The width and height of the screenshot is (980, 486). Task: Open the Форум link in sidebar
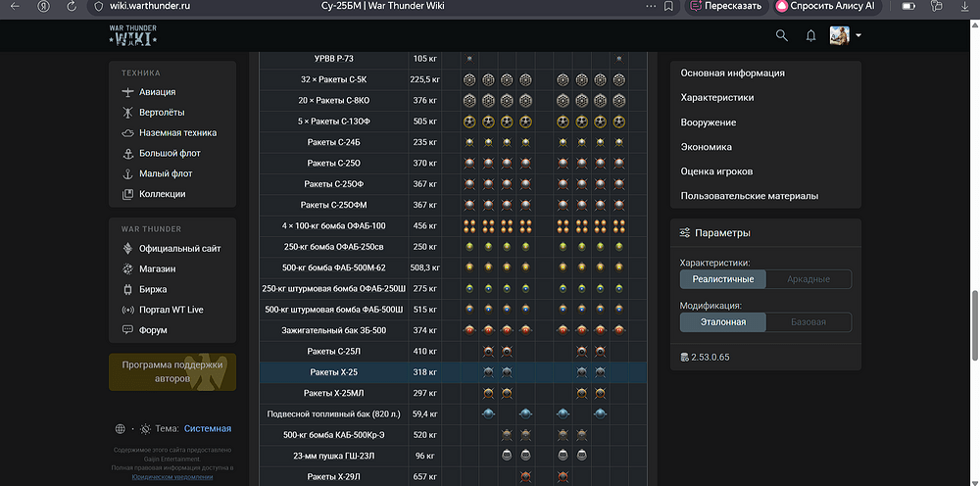pyautogui.click(x=153, y=331)
